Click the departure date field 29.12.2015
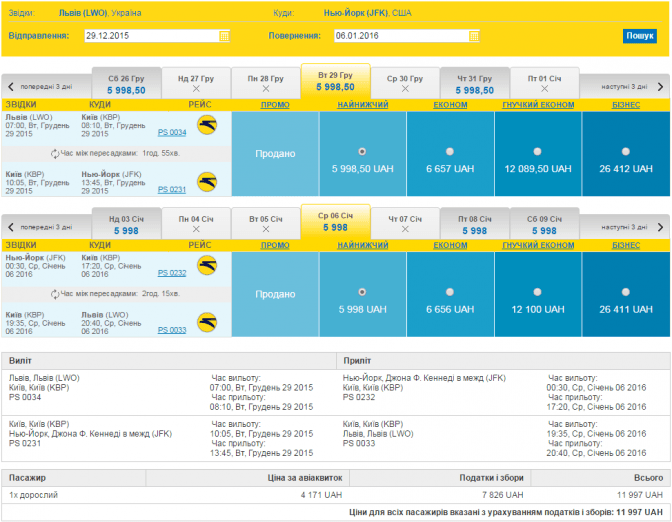 157,36
